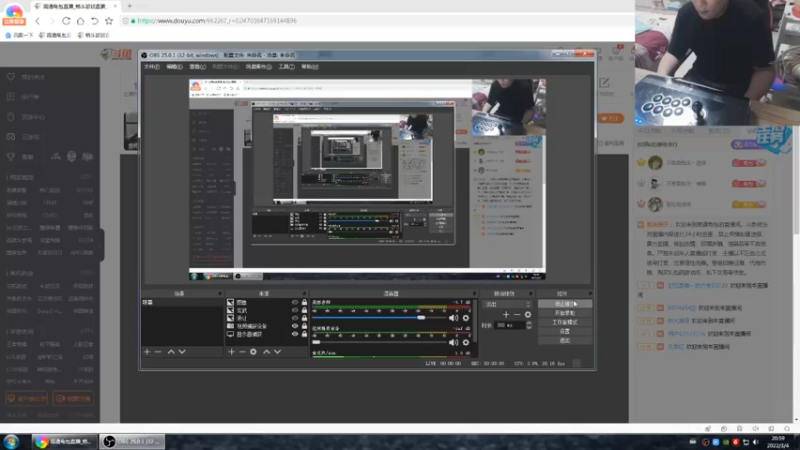Add a new scene with the plus icon
Screen dimensions: 800x450
pyautogui.click(x=147, y=352)
